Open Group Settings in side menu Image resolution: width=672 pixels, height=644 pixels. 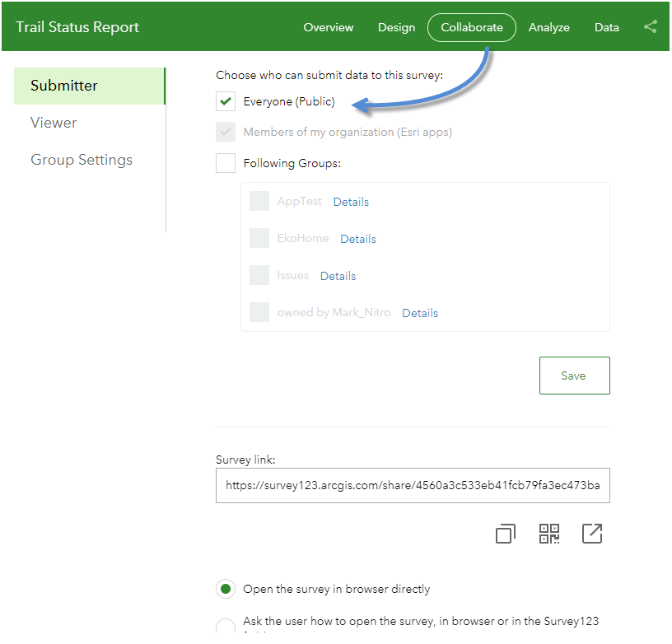(82, 160)
